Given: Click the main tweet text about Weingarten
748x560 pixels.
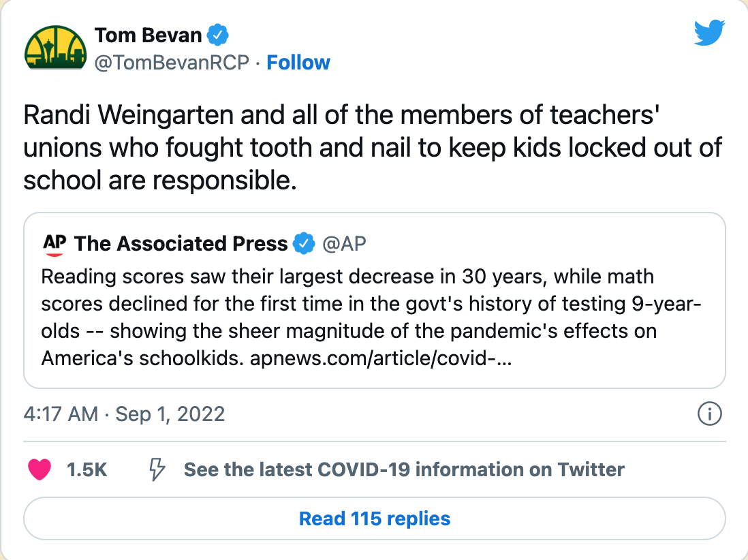Looking at the screenshot, I should [373, 148].
